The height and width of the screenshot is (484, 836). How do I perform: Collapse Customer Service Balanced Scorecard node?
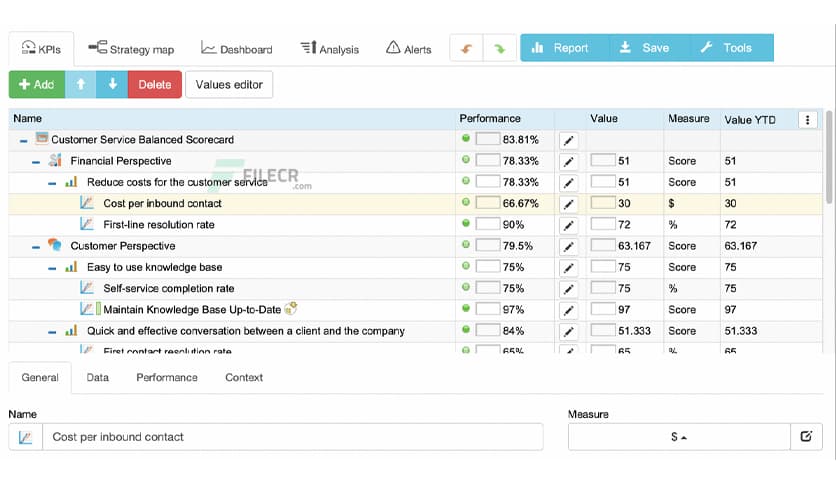(23, 141)
